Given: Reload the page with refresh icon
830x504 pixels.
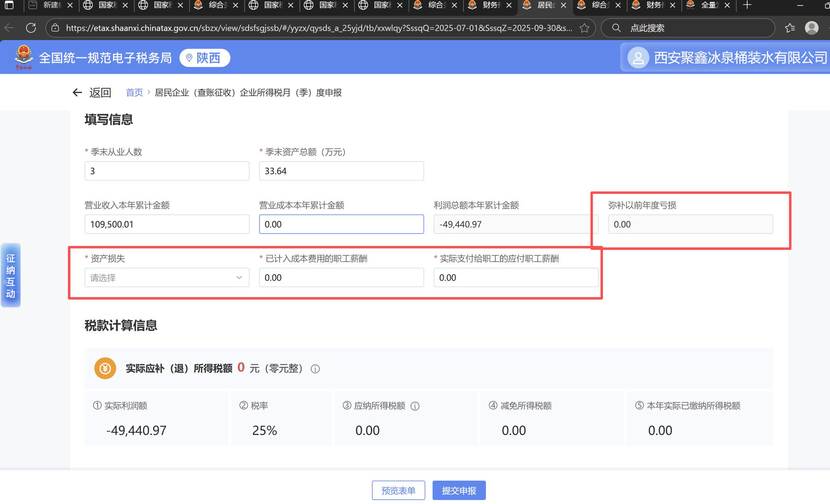Looking at the screenshot, I should pyautogui.click(x=31, y=28).
